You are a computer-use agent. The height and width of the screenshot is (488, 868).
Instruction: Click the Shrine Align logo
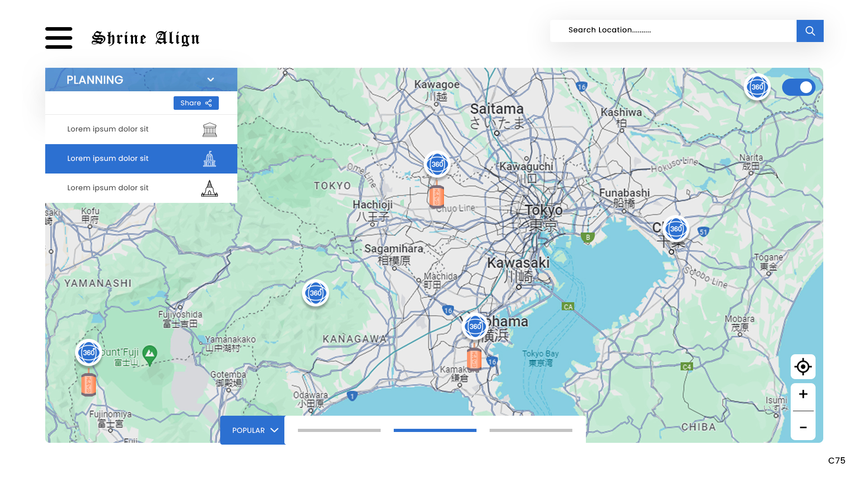(x=146, y=38)
